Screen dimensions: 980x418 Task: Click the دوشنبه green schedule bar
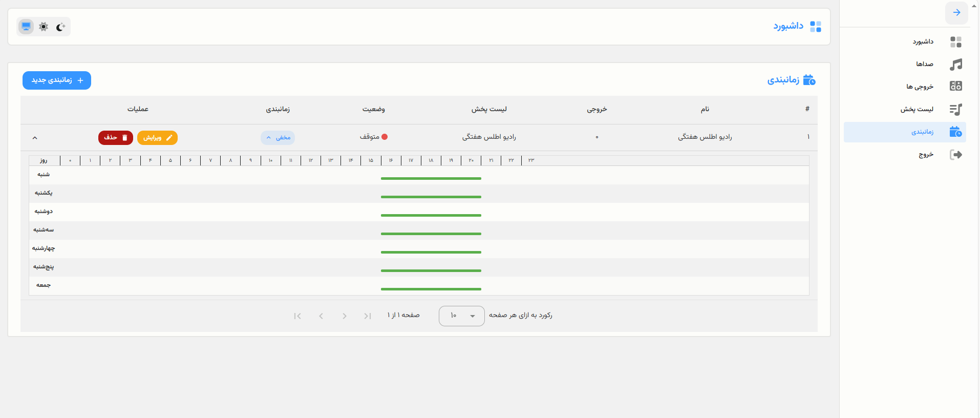tap(431, 215)
